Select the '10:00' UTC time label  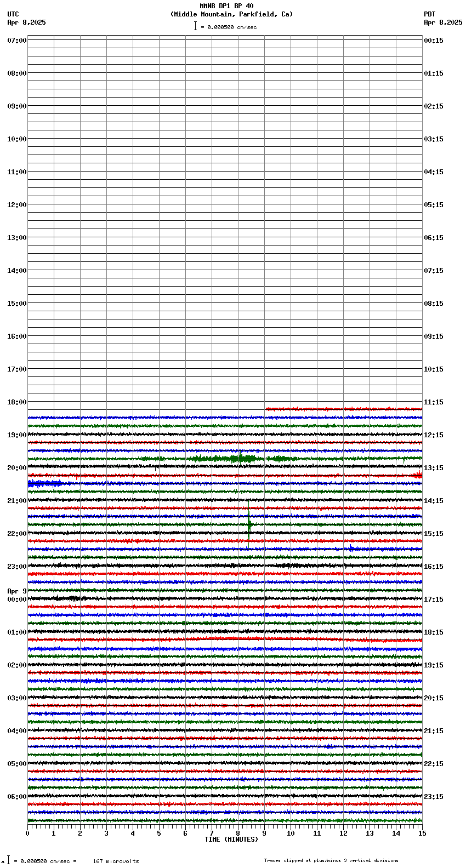coord(17,139)
